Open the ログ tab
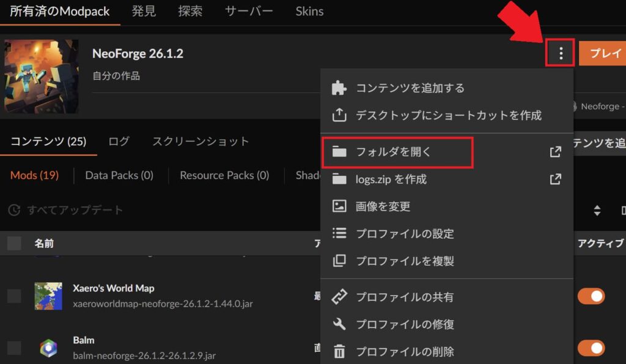The height and width of the screenshot is (364, 626). (x=119, y=141)
